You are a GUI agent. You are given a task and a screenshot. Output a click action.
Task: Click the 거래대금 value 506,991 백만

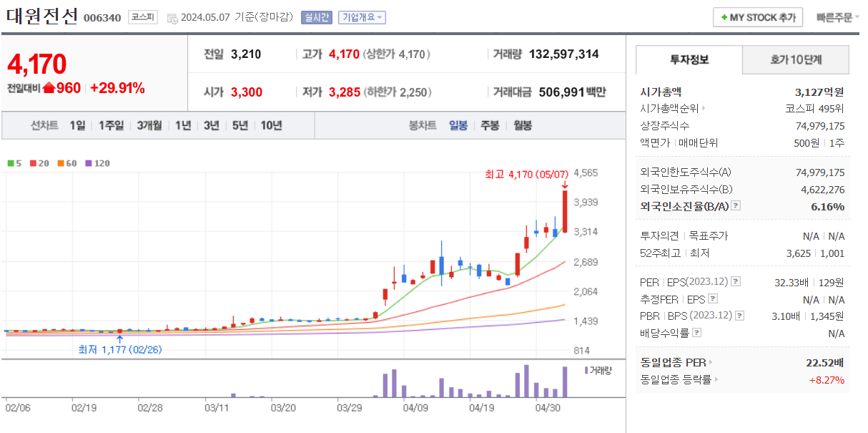pos(572,92)
